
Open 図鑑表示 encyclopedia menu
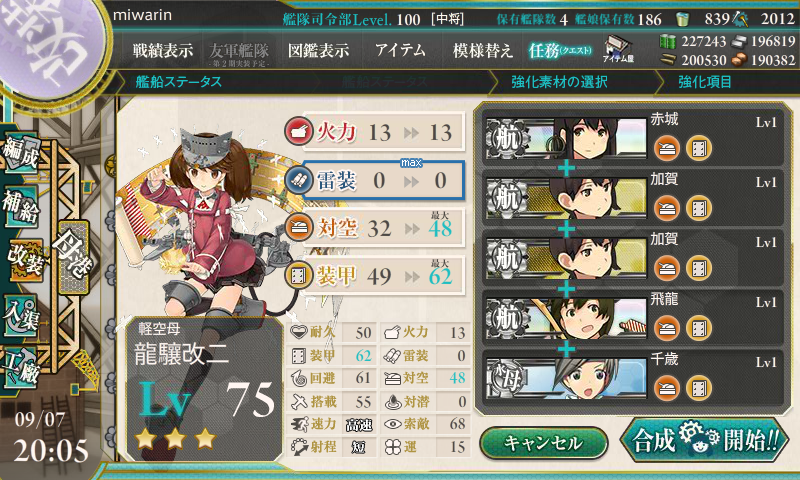tap(318, 50)
